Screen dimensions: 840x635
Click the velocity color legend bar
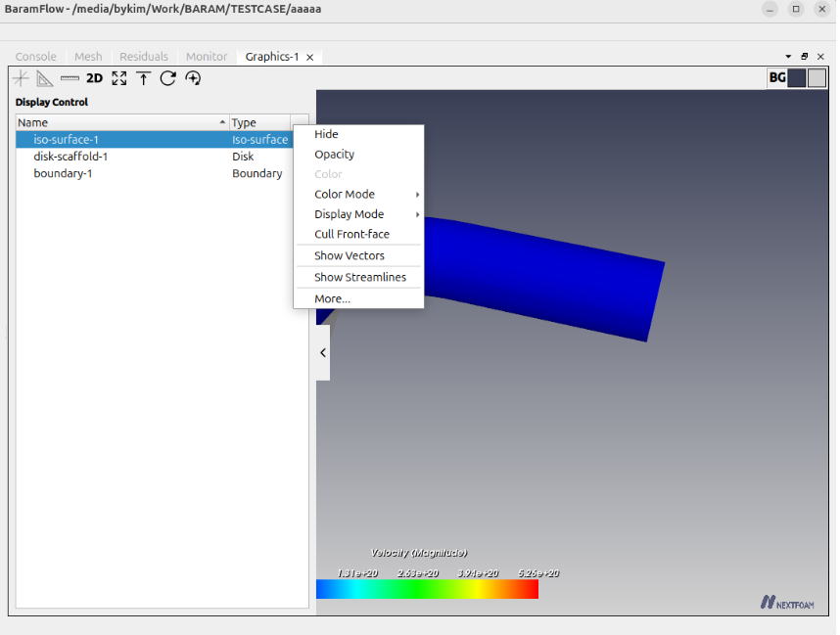click(427, 589)
